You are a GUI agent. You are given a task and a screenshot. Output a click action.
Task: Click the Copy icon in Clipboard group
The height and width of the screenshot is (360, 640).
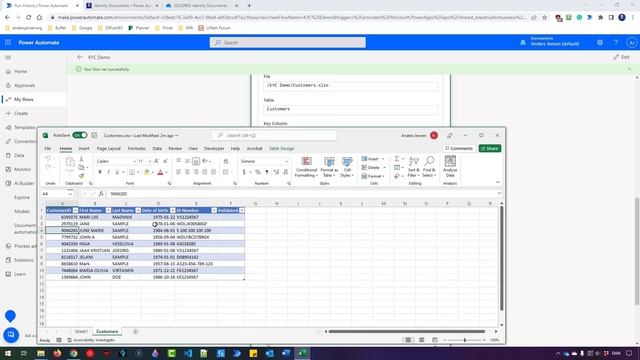pos(81,167)
